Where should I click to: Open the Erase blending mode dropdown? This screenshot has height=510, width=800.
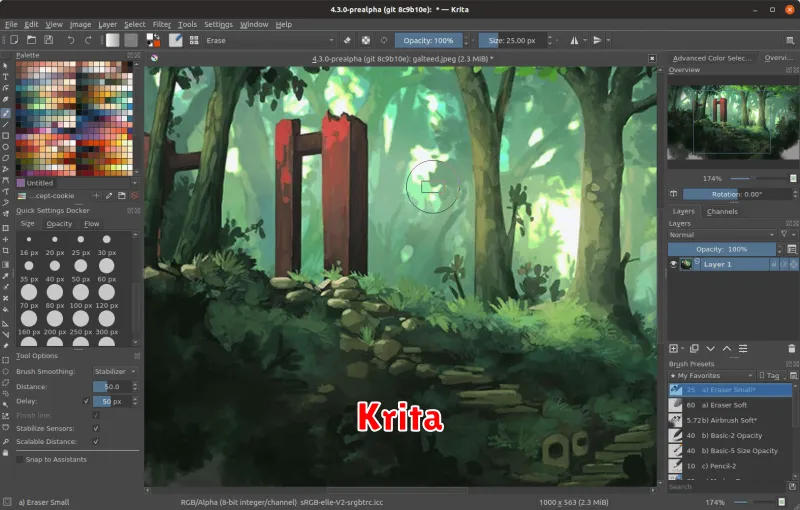tap(269, 40)
